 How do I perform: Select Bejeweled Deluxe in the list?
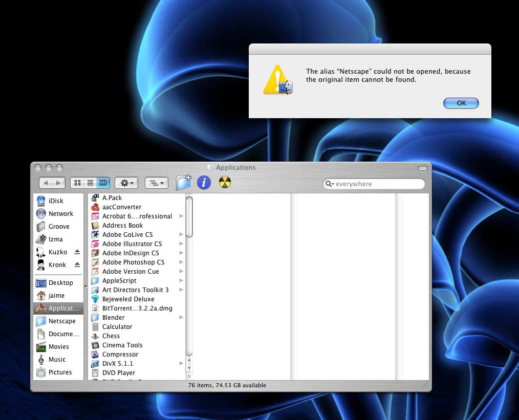(x=137, y=299)
